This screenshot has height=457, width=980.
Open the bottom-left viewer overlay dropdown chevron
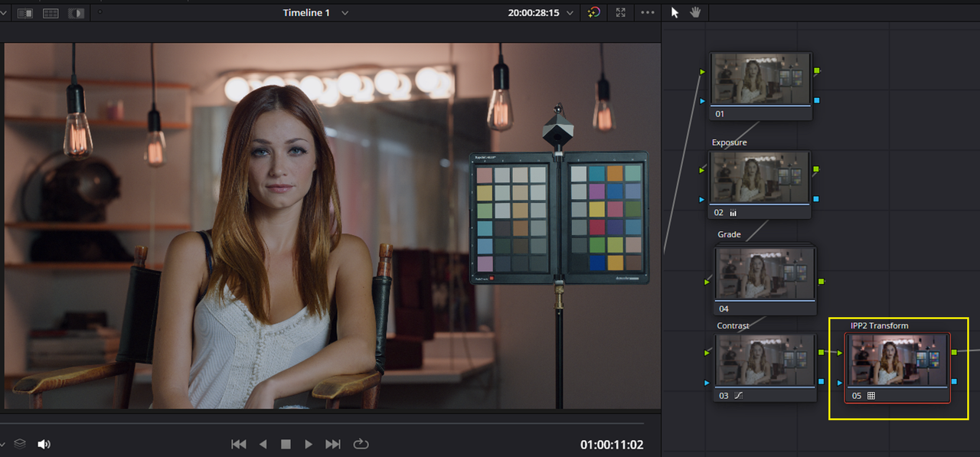pos(2,444)
